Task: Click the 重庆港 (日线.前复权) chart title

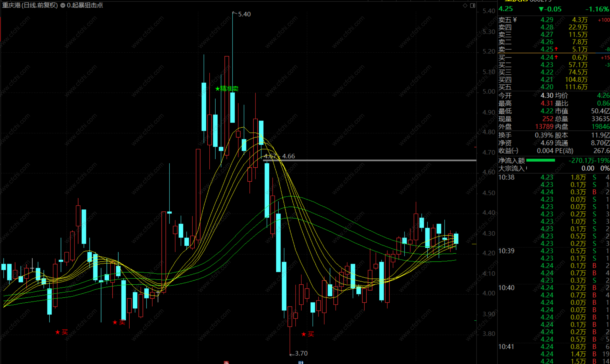Action: (x=30, y=5)
